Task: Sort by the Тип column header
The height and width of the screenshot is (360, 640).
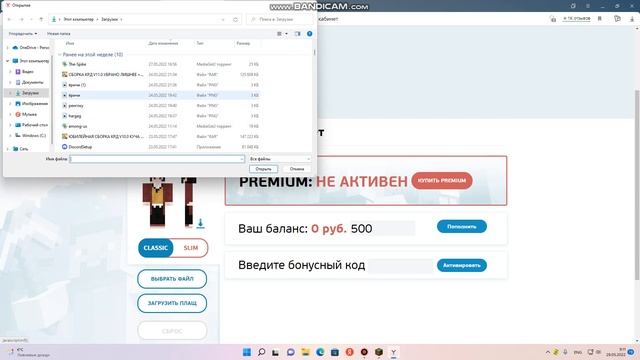Action: pos(200,43)
